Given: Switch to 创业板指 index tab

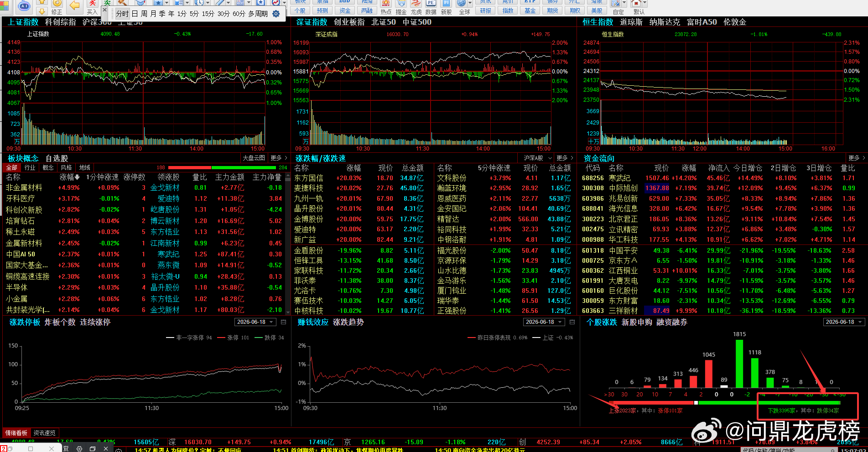Looking at the screenshot, I should coord(349,22).
